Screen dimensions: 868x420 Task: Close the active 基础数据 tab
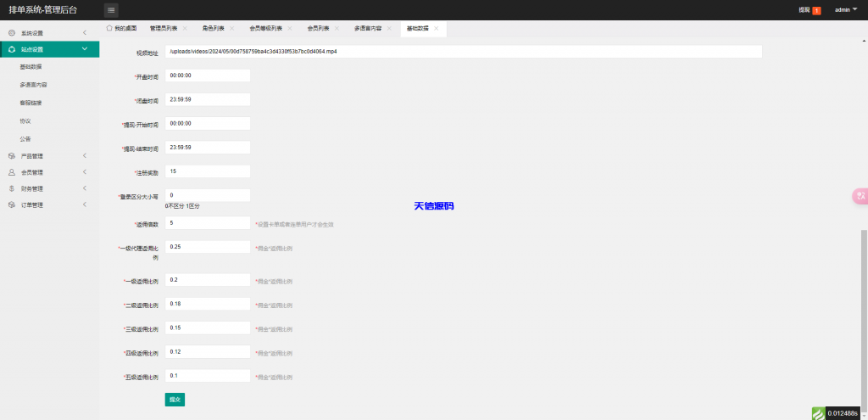coord(437,28)
